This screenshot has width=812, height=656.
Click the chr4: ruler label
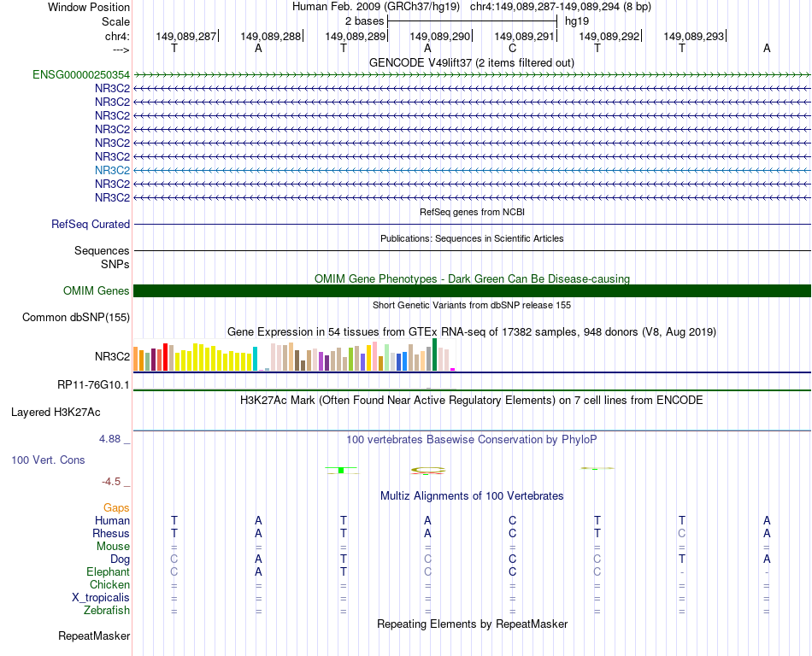tap(117, 36)
